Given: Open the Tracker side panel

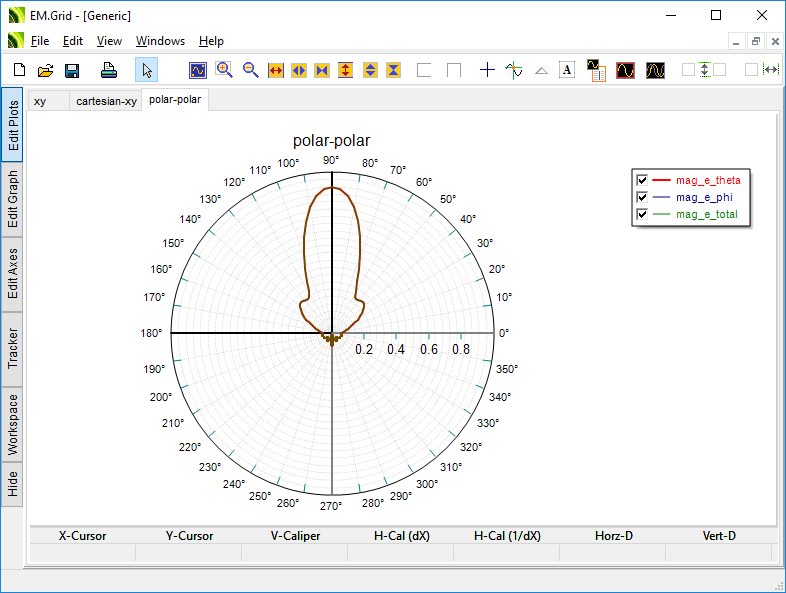Looking at the screenshot, I should coord(13,348).
